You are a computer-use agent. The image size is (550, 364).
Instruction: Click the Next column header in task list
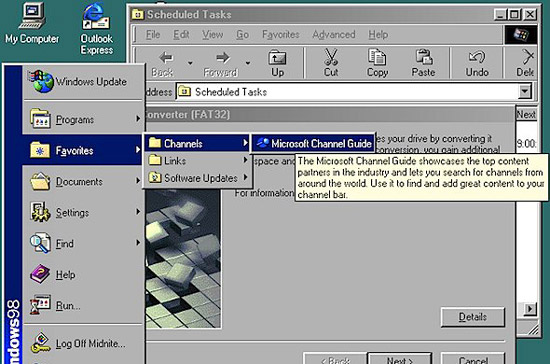[x=526, y=114]
